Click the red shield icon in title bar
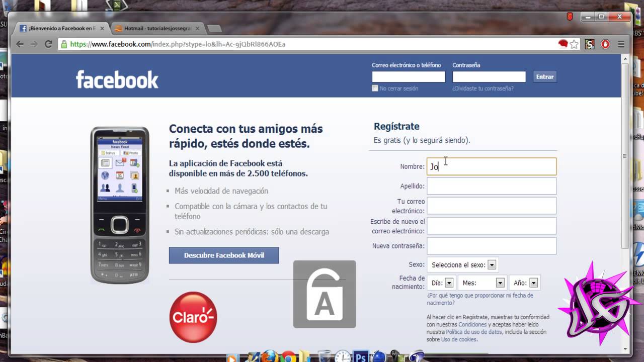This screenshot has height=362, width=644. tap(570, 17)
